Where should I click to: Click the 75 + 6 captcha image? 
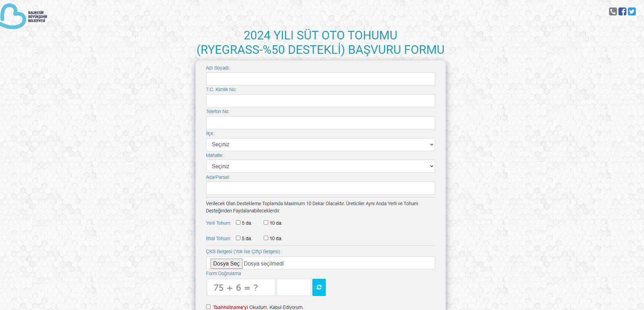241,287
